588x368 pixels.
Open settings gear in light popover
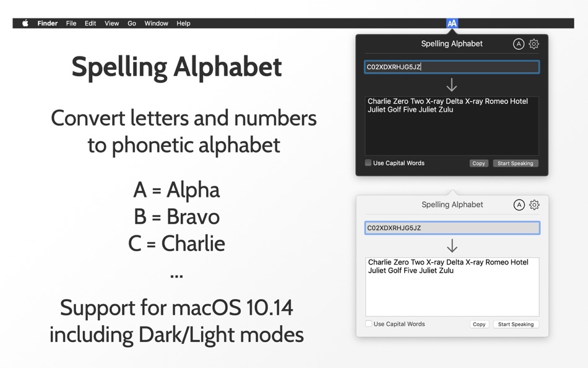(x=534, y=204)
